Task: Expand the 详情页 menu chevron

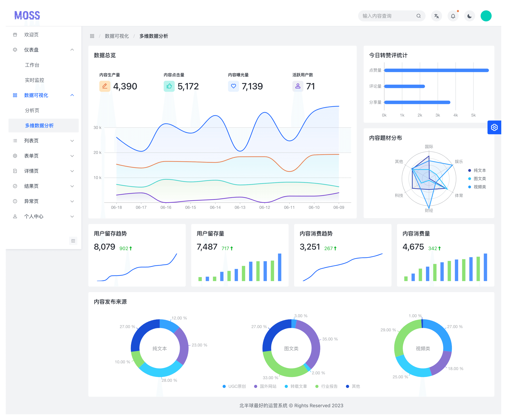Action: point(72,171)
